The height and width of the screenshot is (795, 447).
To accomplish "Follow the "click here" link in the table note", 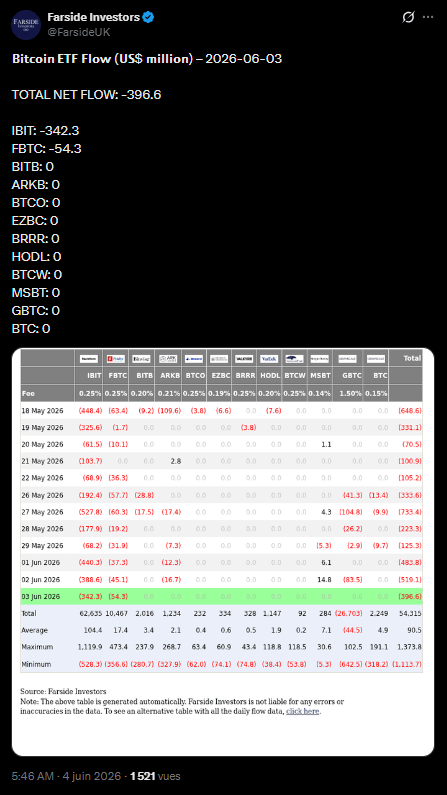I will tap(303, 711).
